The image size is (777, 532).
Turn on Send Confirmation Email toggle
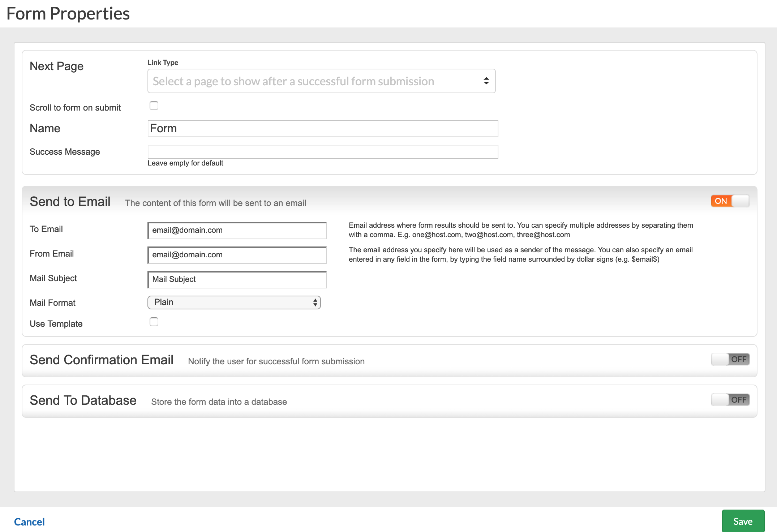730,359
